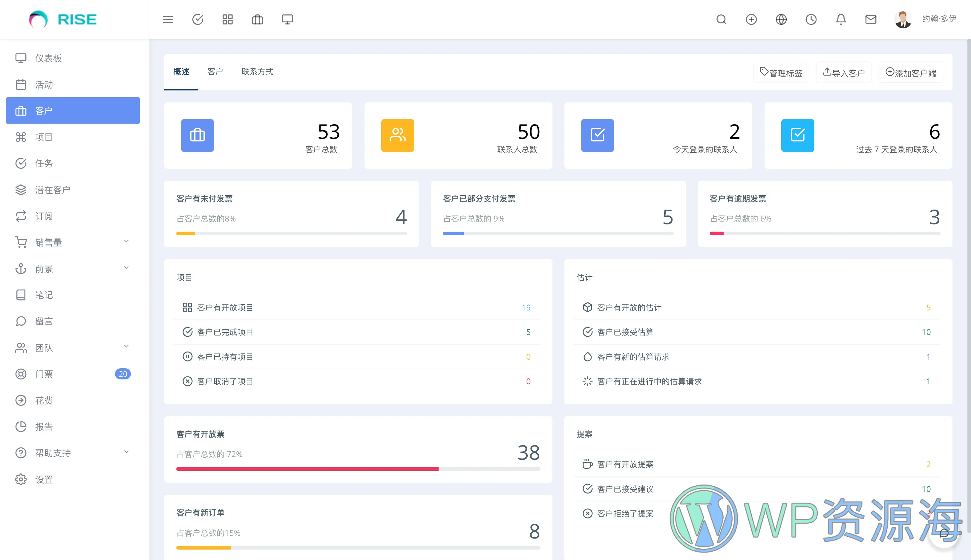Open the 客户已接受建议 row
This screenshot has height=560, width=971.
coord(757,489)
